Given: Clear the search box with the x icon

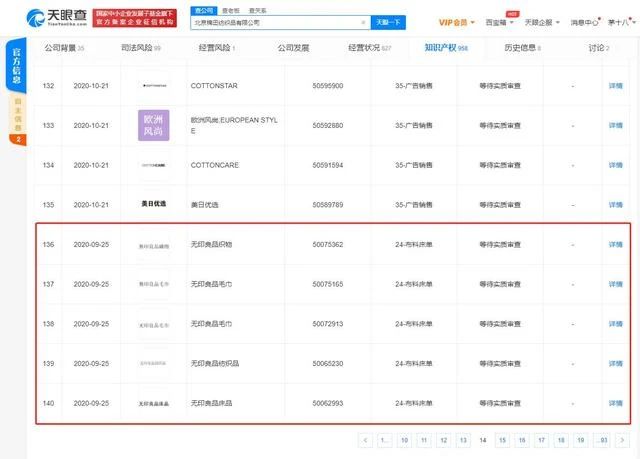Looking at the screenshot, I should pos(363,22).
